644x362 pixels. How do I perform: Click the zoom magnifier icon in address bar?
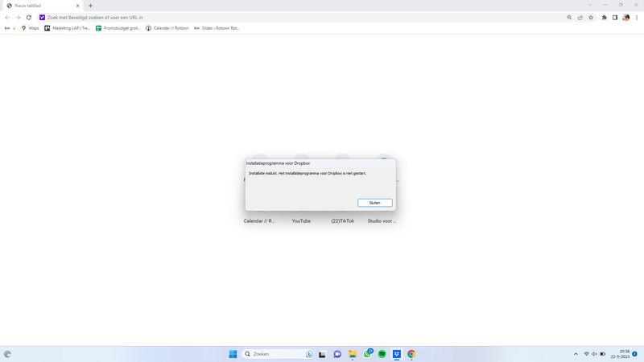tap(569, 18)
